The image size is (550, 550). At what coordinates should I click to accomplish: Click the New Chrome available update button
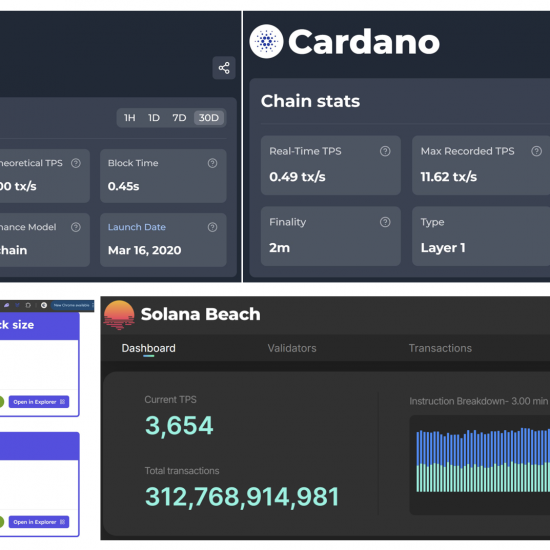tap(72, 305)
